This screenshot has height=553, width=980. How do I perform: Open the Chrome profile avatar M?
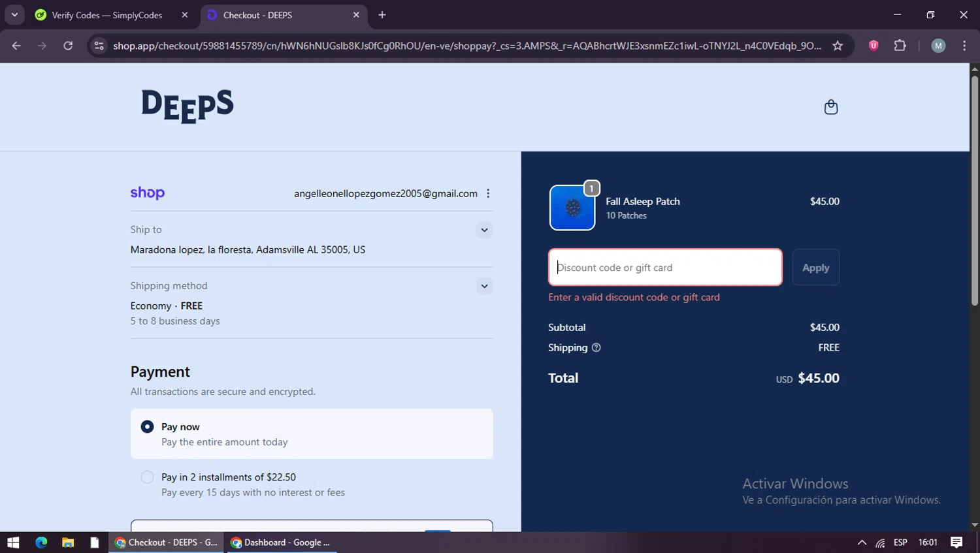coord(938,46)
